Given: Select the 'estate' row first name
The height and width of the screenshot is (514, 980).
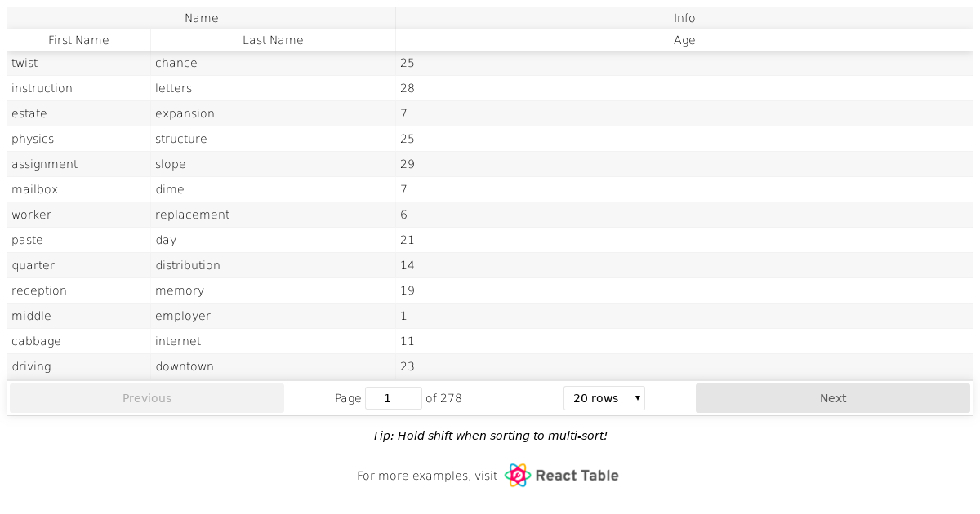Looking at the screenshot, I should [29, 113].
